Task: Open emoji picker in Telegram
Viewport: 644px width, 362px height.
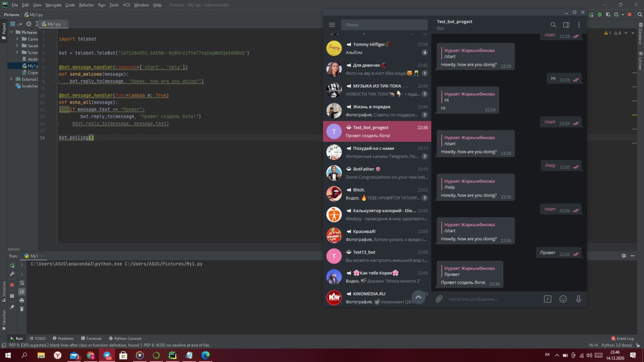Action: click(x=563, y=299)
